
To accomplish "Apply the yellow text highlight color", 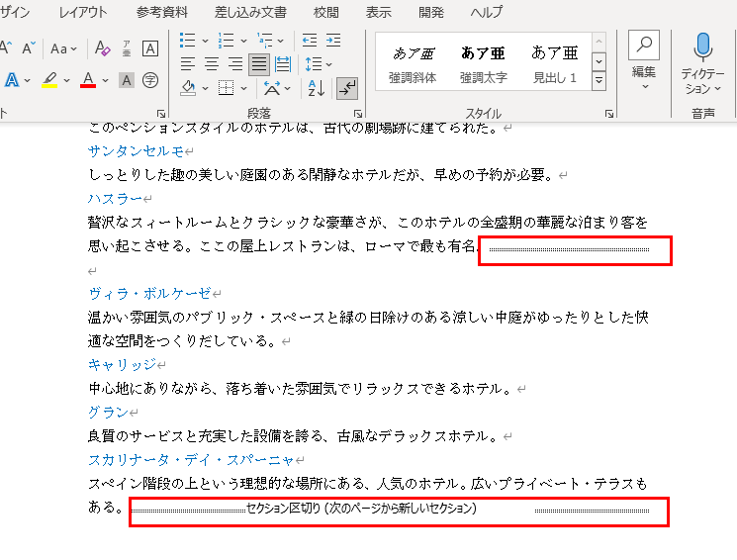I will (49, 80).
